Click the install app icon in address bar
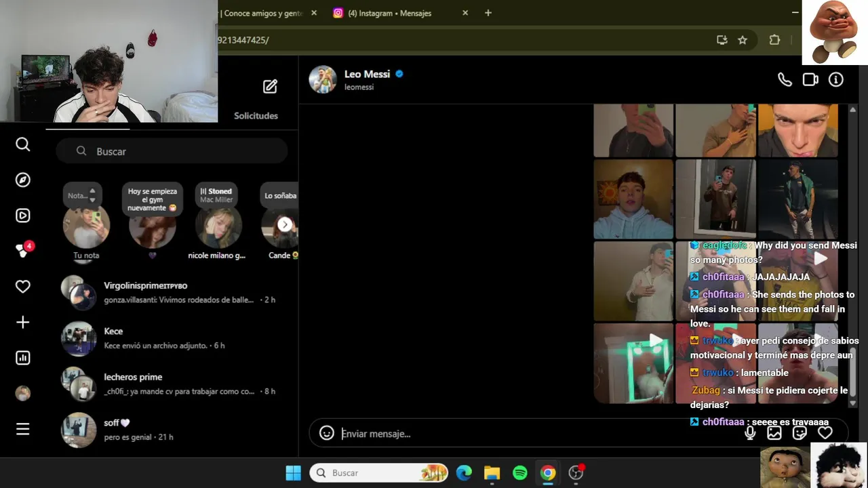The image size is (868, 488). [722, 40]
